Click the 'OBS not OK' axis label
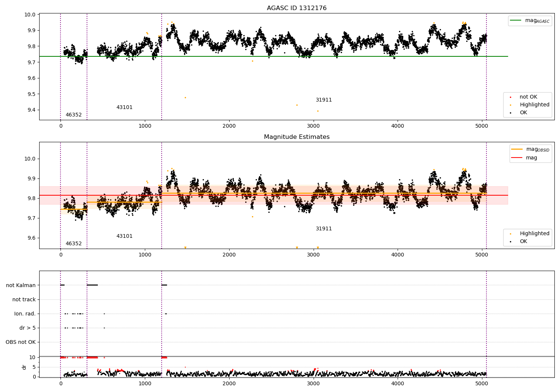 (x=21, y=342)
